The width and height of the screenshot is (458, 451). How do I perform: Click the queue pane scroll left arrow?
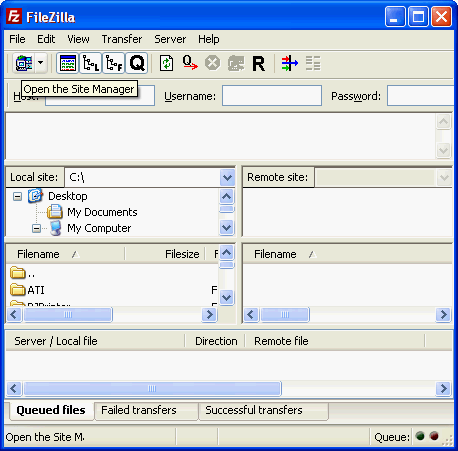pos(14,388)
